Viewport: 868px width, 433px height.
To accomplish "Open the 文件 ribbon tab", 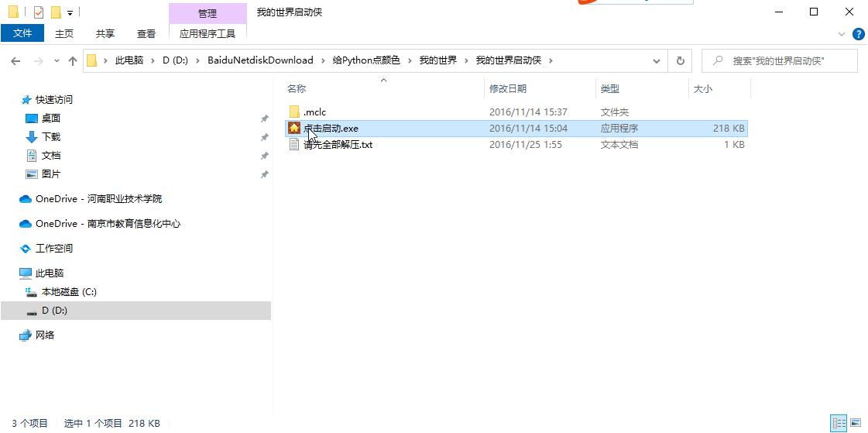I will [x=22, y=33].
